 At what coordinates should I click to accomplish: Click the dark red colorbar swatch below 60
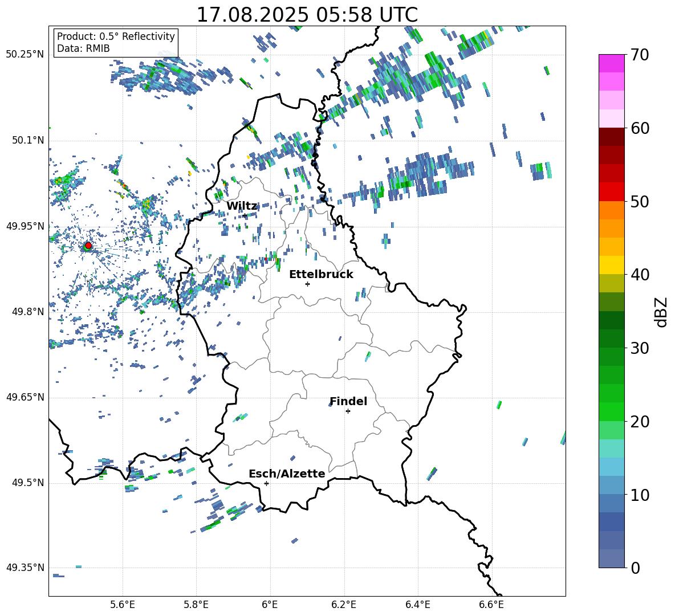(612, 137)
